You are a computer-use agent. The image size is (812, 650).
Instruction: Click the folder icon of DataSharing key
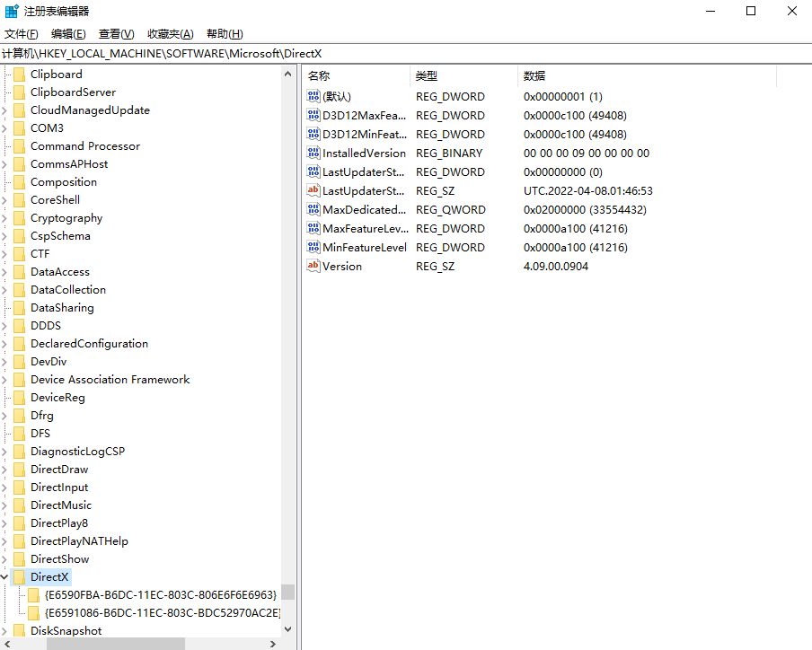[19, 308]
